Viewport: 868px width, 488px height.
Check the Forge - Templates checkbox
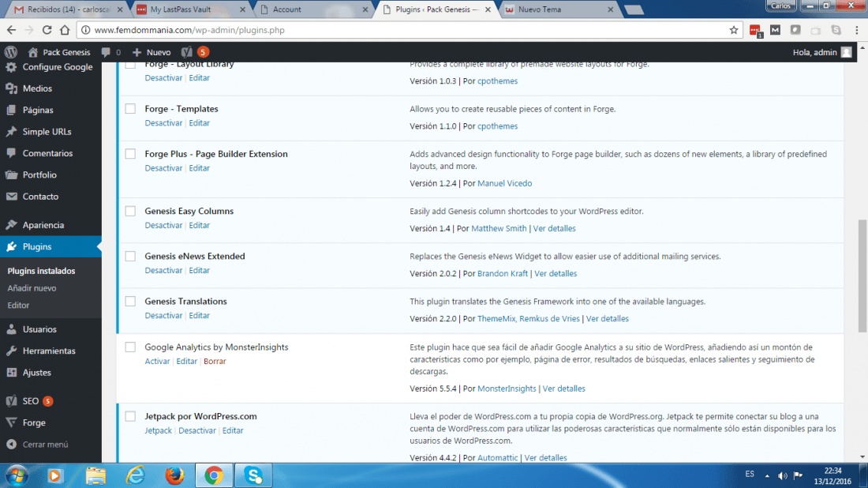130,108
